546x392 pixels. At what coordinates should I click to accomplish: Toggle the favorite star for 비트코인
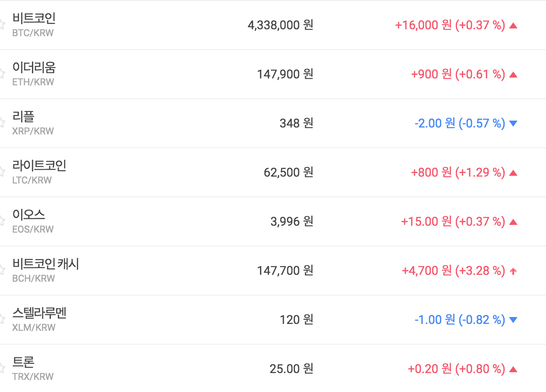pos(2,25)
